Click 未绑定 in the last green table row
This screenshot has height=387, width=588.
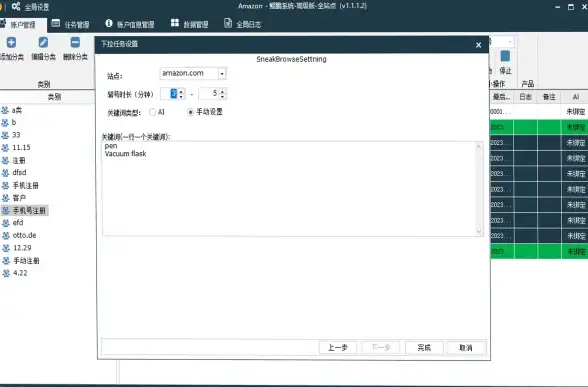pos(576,251)
